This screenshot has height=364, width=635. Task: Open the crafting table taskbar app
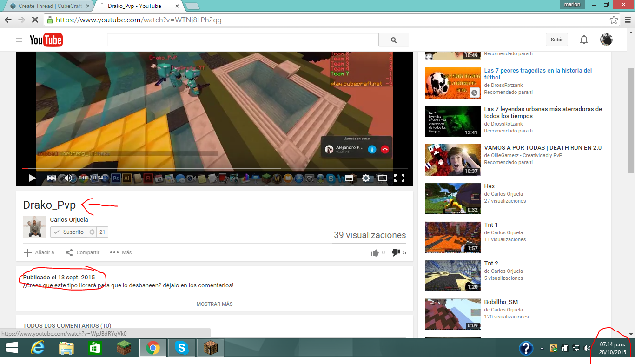[x=211, y=348]
